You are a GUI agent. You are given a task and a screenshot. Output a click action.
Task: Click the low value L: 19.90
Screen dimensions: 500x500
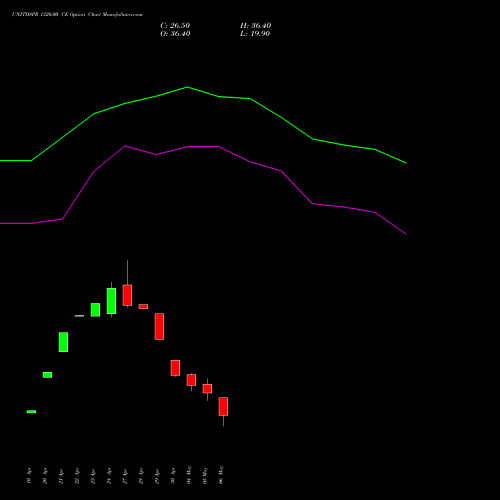pyautogui.click(x=255, y=34)
